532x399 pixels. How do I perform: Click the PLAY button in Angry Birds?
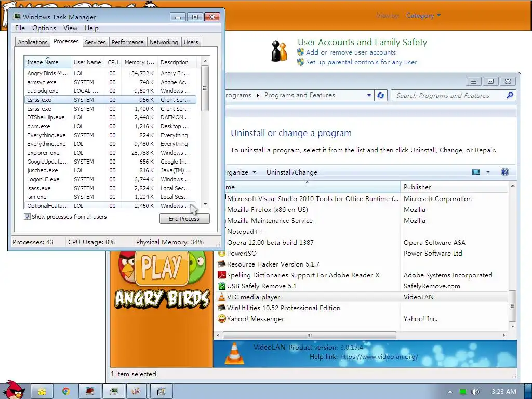click(162, 269)
